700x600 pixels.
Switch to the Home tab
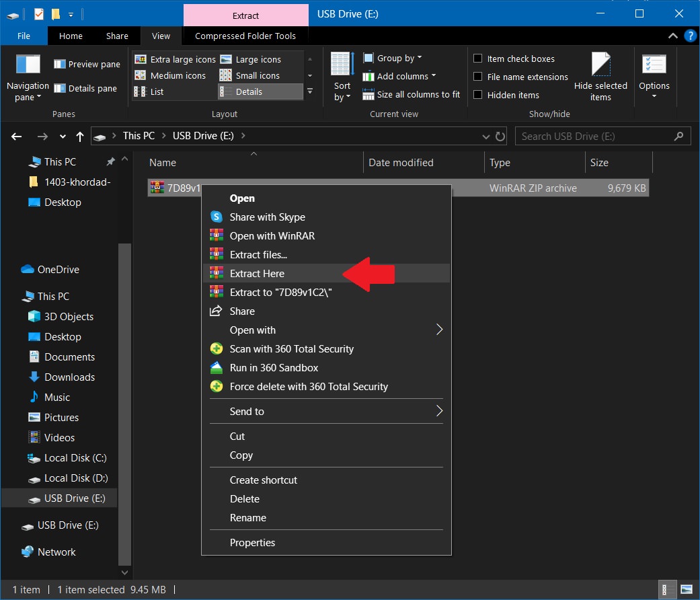[71, 36]
